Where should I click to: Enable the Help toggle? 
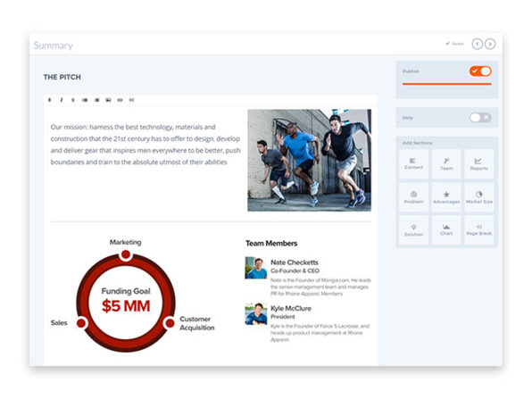(480, 118)
